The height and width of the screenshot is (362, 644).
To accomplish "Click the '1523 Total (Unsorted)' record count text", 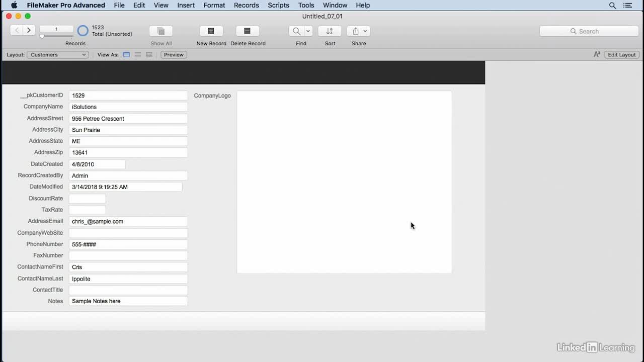I will click(112, 31).
